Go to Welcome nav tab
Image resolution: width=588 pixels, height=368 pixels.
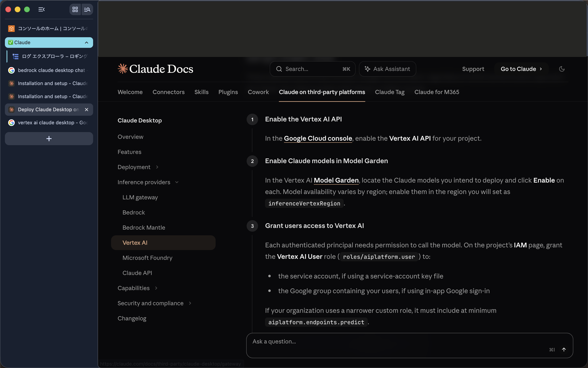(x=130, y=92)
